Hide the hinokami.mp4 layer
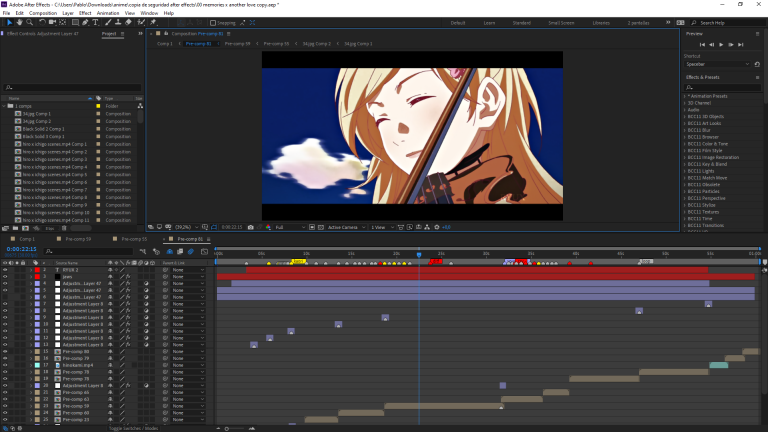 (x=5, y=365)
